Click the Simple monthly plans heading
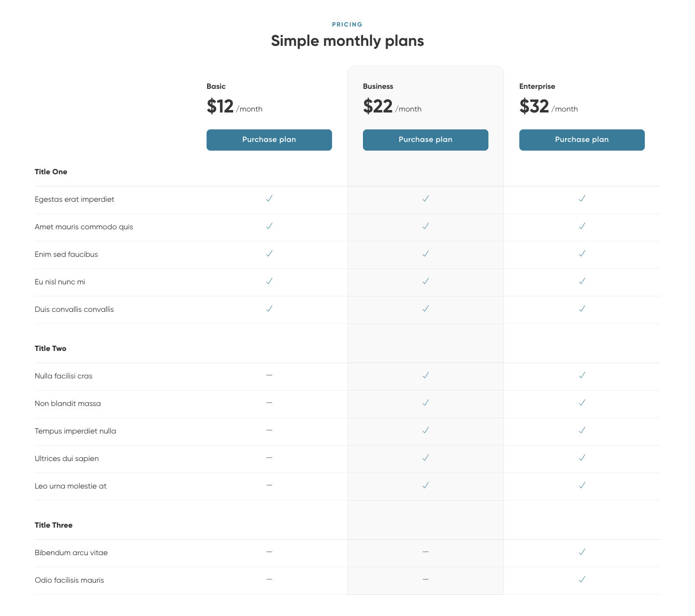 [x=347, y=41]
